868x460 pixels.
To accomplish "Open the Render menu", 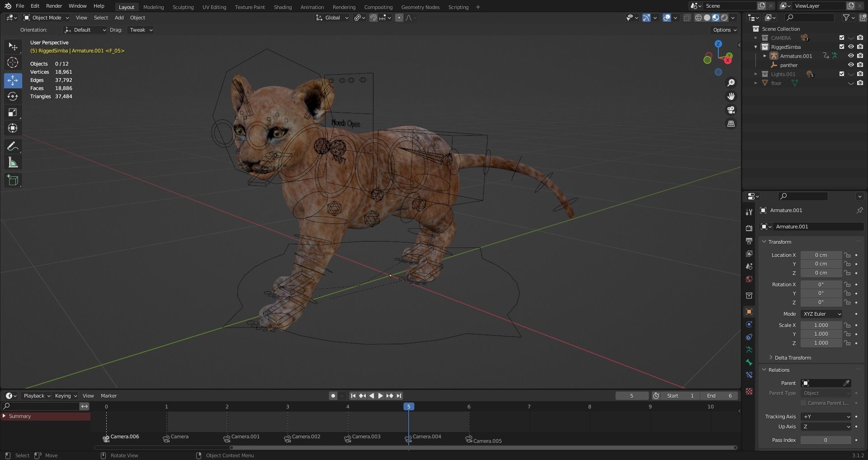I will [x=54, y=6].
